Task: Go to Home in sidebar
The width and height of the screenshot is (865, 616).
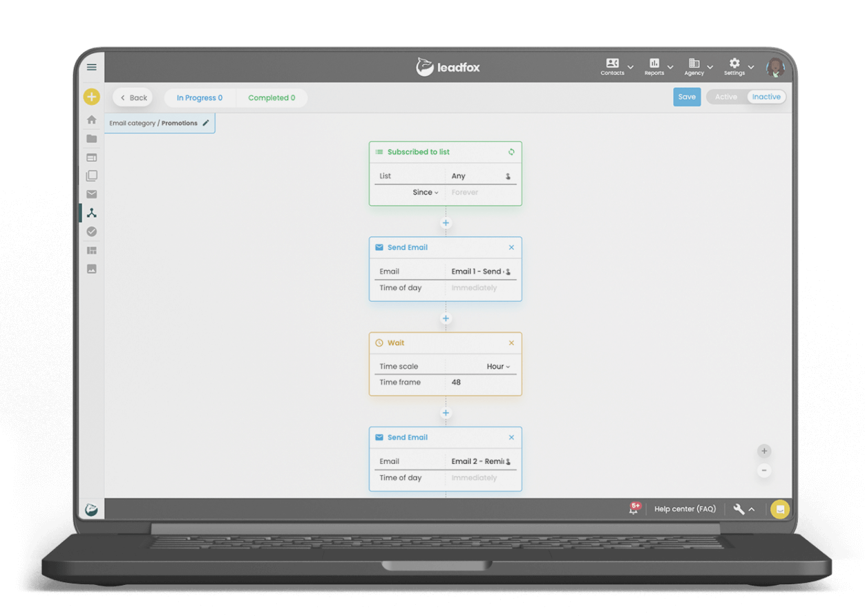Action: [x=91, y=119]
